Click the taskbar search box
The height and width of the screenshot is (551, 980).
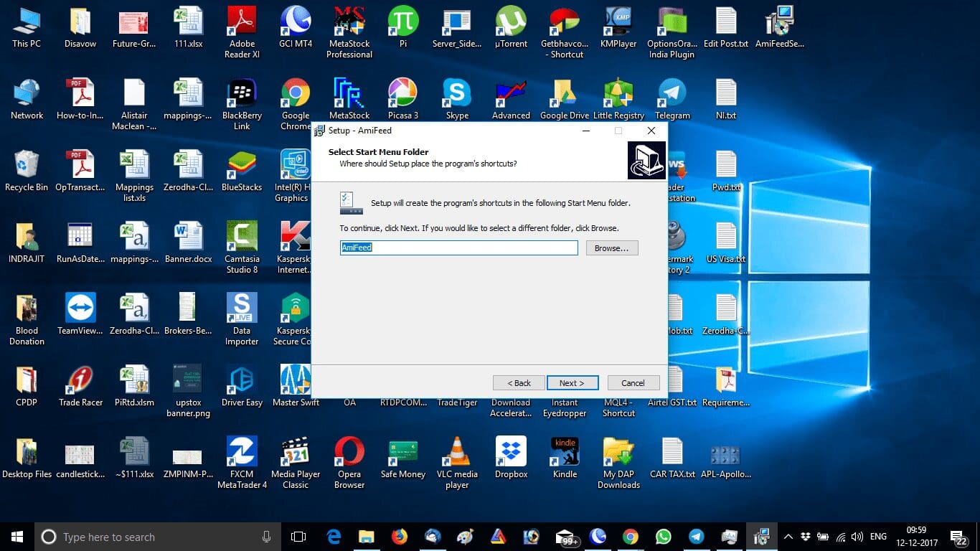click(158, 537)
